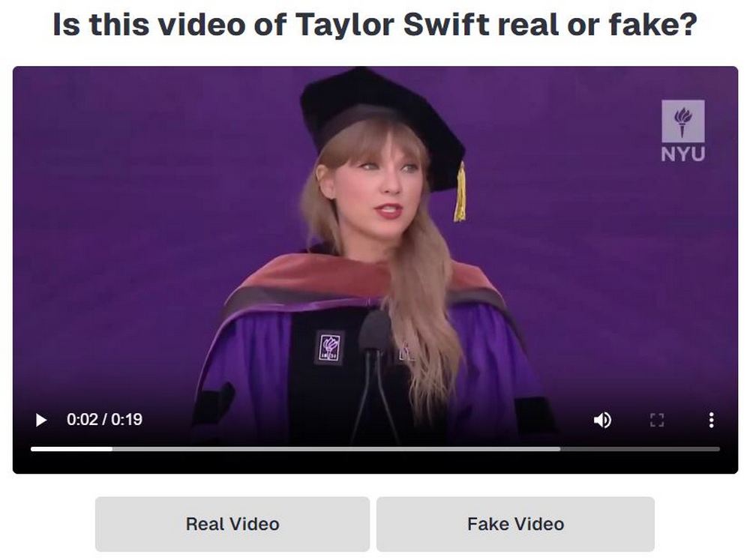The height and width of the screenshot is (560, 750).
Task: Seek to the middle of the video progress bar
Action: tap(376, 449)
